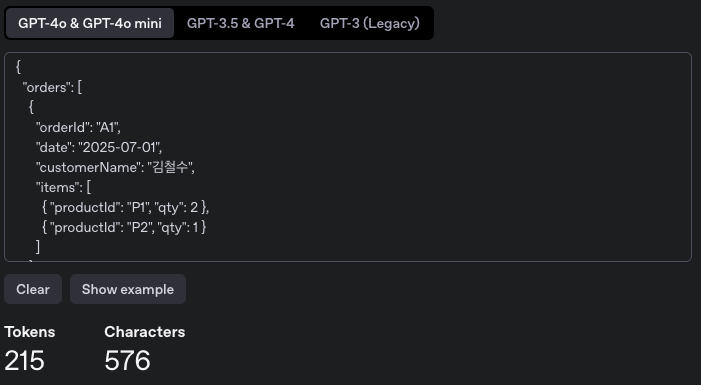Place cursor on the "orders" line

52,88
